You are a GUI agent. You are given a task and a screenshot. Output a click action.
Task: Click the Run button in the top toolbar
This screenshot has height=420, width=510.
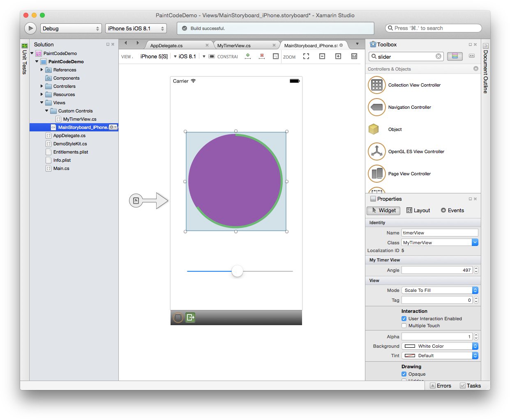[x=30, y=28]
